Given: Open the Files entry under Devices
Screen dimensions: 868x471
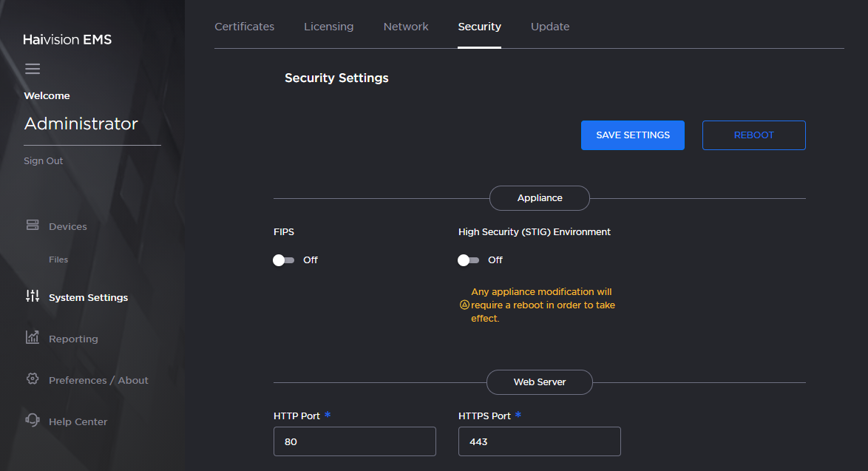Looking at the screenshot, I should pos(58,259).
